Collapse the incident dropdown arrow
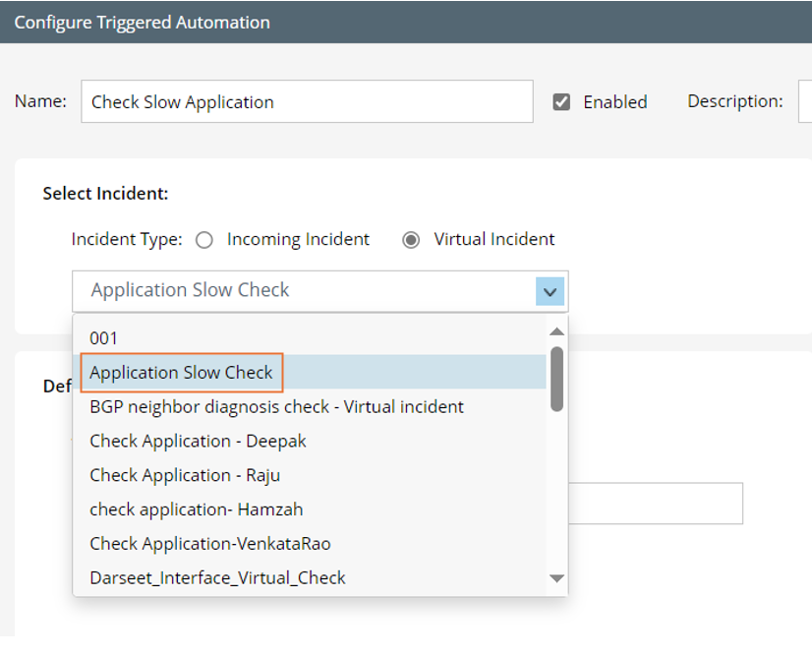This screenshot has width=812, height=658. pyautogui.click(x=551, y=291)
